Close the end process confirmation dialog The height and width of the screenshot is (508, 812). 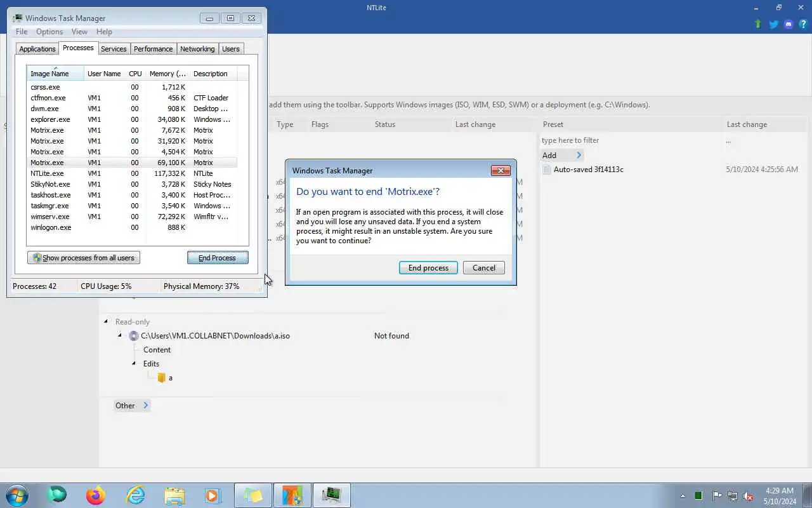click(x=501, y=170)
